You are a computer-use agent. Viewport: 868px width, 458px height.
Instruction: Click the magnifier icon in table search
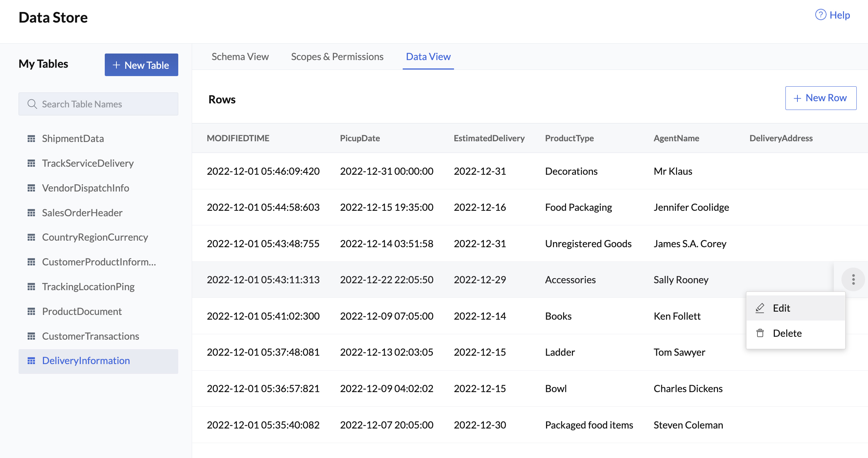(32, 104)
